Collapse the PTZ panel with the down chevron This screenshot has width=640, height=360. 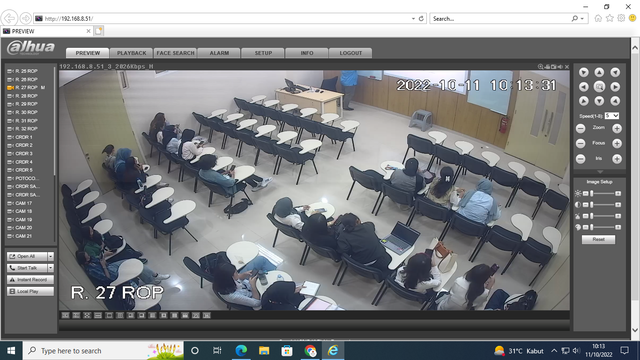click(x=599, y=172)
